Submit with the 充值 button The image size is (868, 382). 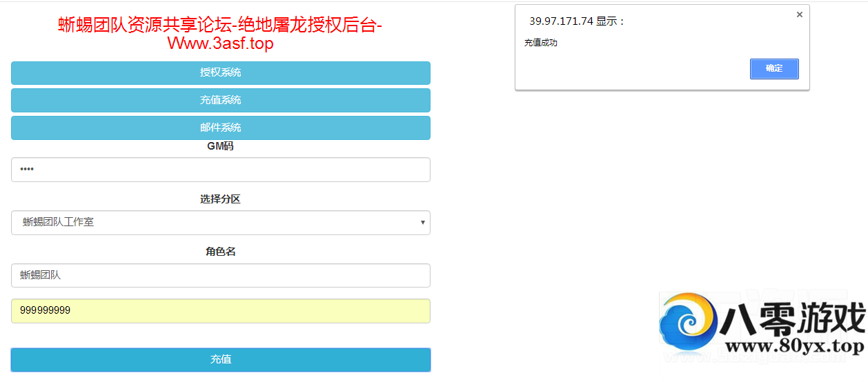pos(221,359)
